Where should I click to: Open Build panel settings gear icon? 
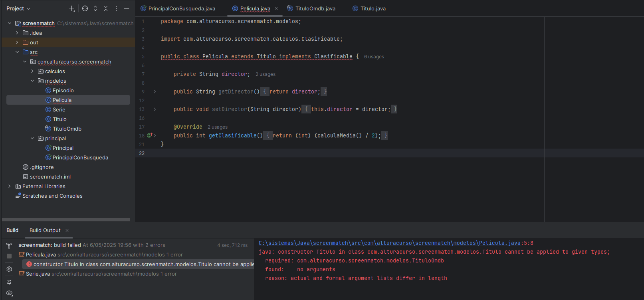[x=9, y=269]
